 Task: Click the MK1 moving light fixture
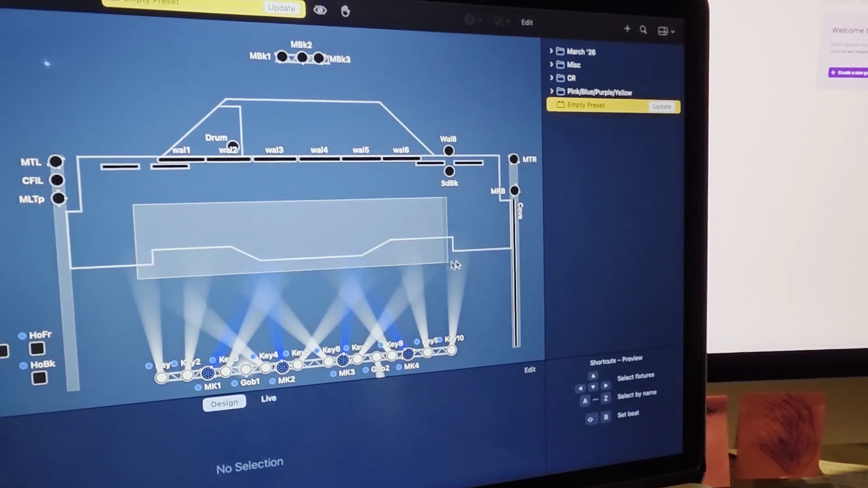(208, 373)
